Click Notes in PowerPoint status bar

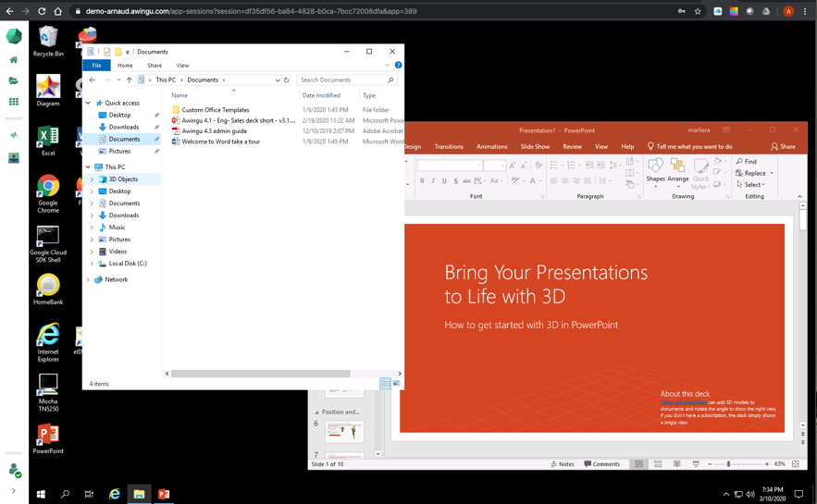(x=563, y=464)
